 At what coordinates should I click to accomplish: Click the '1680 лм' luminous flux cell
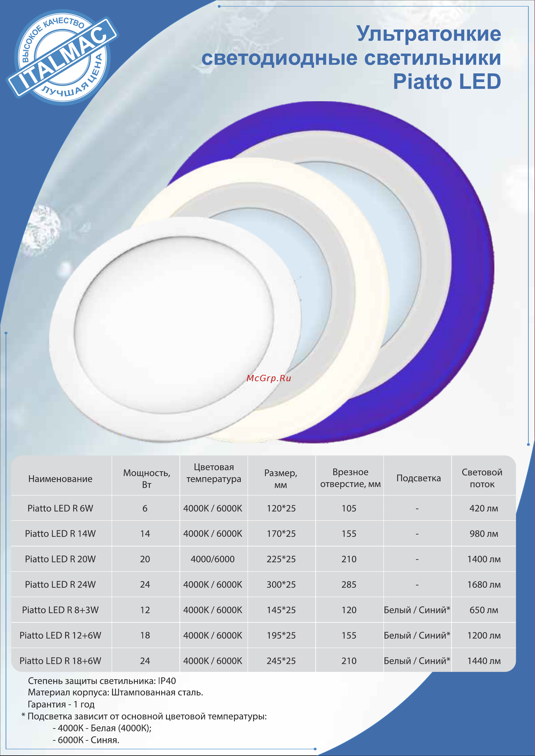[x=484, y=585]
